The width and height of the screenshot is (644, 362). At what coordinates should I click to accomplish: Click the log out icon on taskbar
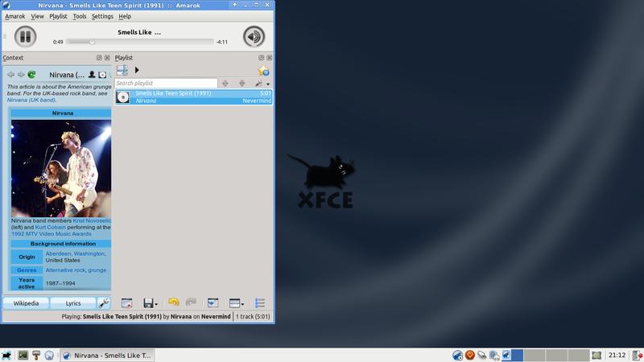click(x=638, y=356)
